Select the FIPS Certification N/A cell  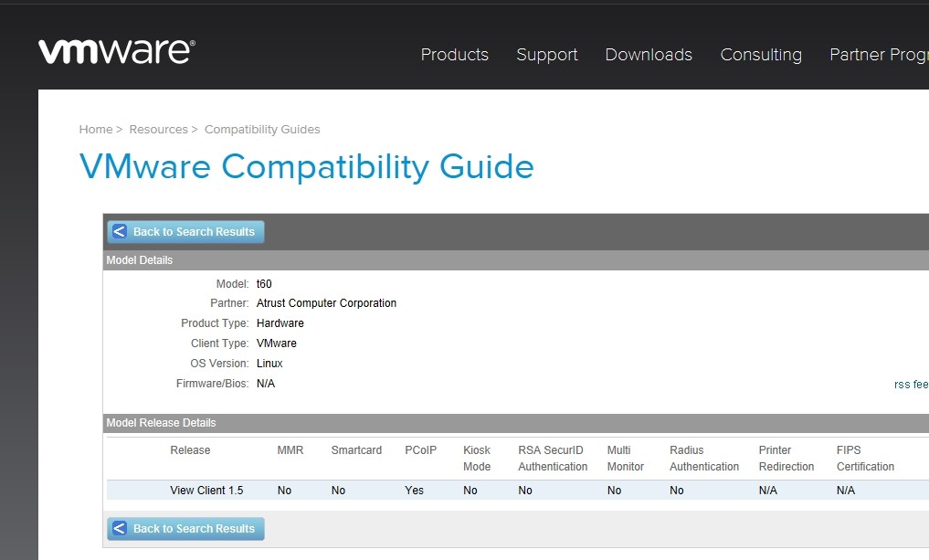846,490
